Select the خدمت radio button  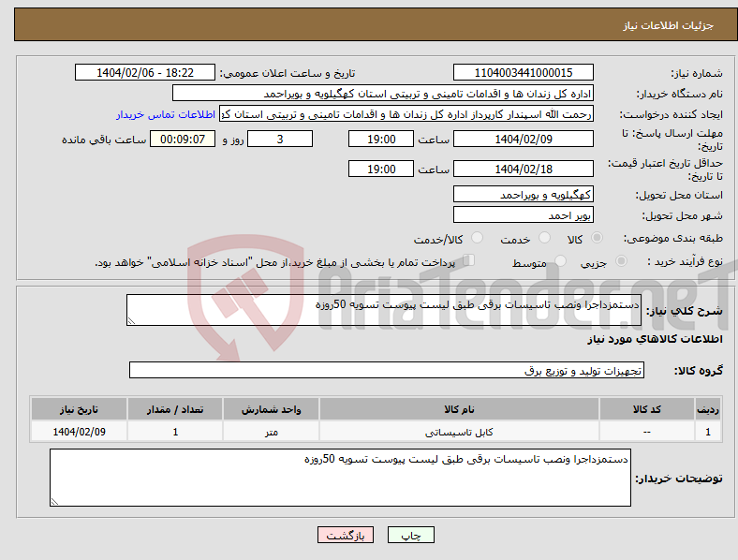[544, 238]
